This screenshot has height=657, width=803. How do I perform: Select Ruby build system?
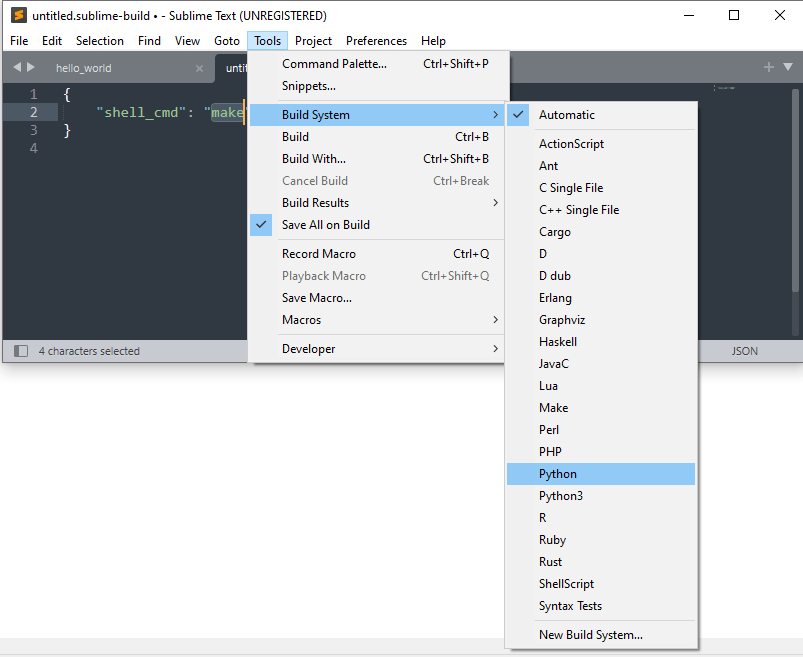coord(601,540)
